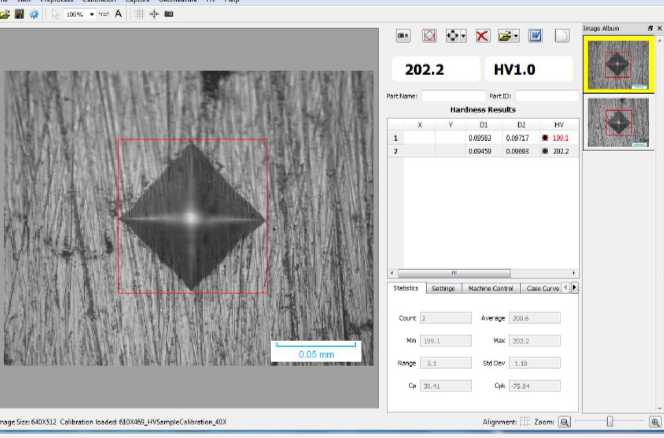Click the zoom out magnifier button
664x438 pixels.
(x=564, y=422)
